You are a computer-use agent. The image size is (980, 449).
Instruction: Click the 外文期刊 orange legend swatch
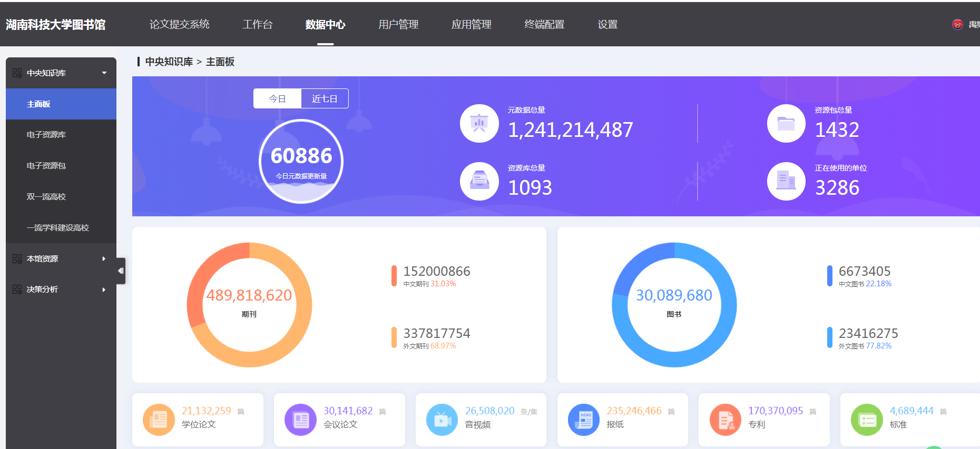coord(394,338)
